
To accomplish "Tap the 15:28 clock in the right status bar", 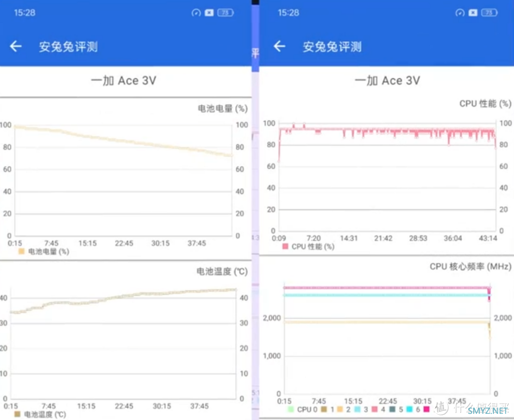I will tap(288, 13).
